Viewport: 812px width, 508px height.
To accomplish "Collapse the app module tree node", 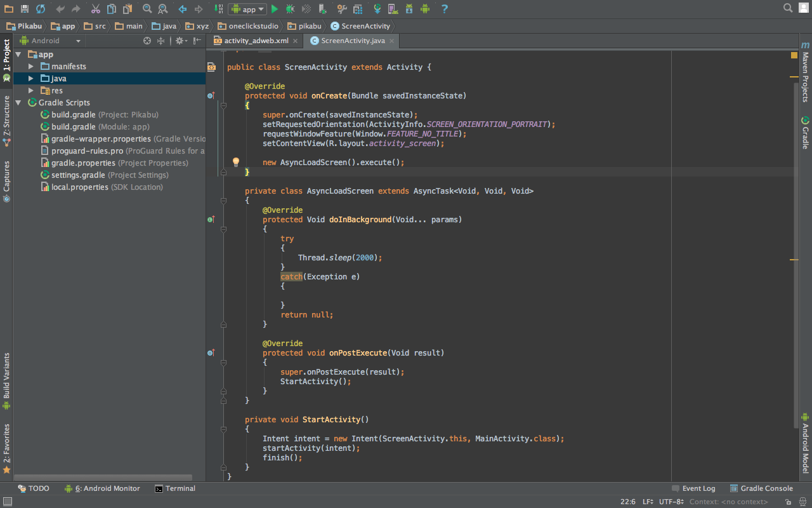I will [18, 55].
